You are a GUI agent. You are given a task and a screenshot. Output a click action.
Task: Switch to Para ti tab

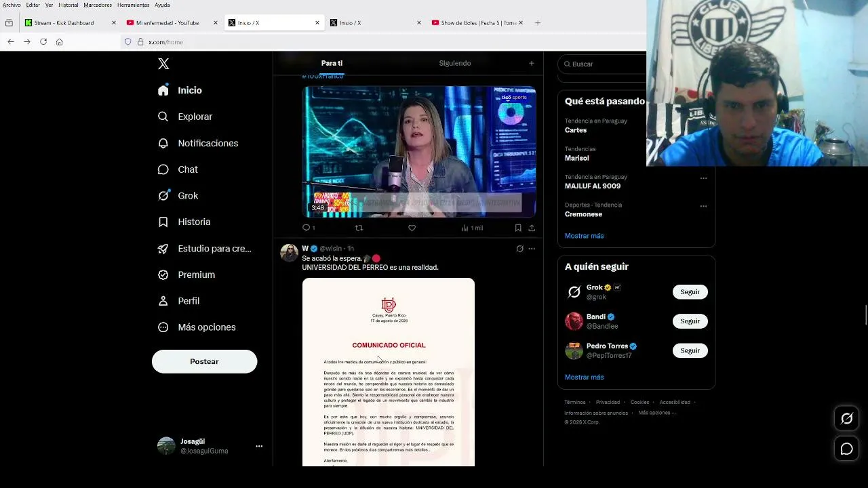pyautogui.click(x=332, y=63)
